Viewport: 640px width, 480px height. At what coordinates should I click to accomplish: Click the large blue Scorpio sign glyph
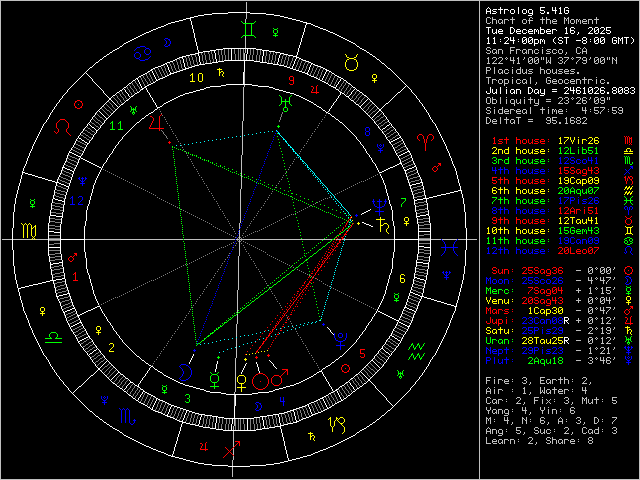(127, 416)
